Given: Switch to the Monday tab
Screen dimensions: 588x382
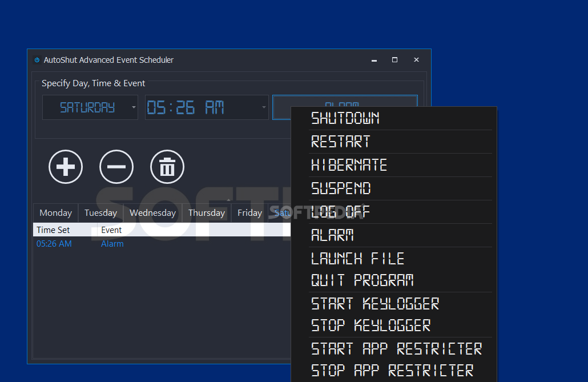Looking at the screenshot, I should 55,213.
